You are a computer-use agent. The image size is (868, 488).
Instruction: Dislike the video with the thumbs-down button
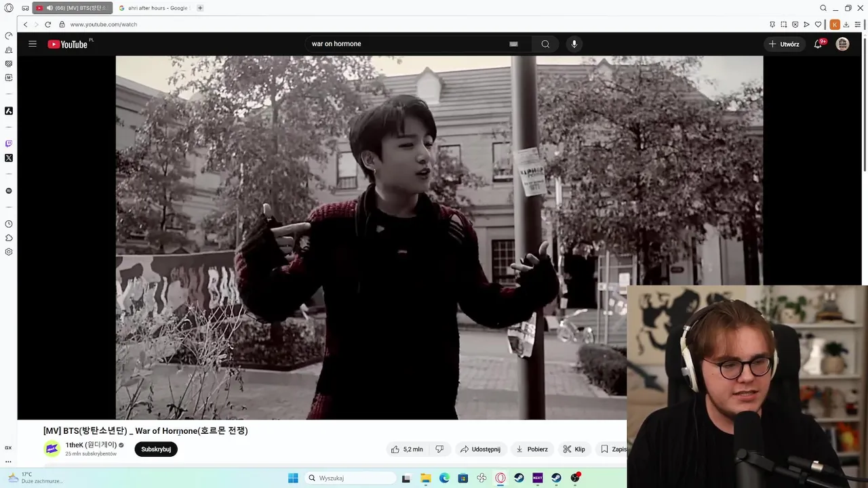439,449
